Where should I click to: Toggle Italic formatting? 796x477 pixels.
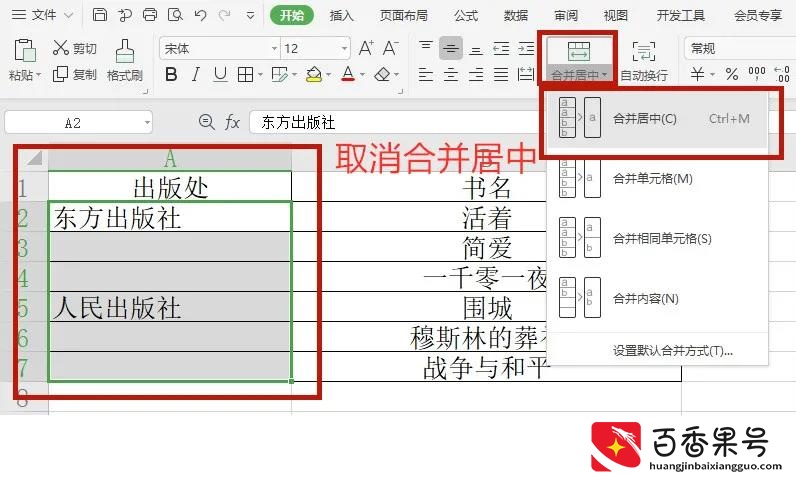pos(195,75)
